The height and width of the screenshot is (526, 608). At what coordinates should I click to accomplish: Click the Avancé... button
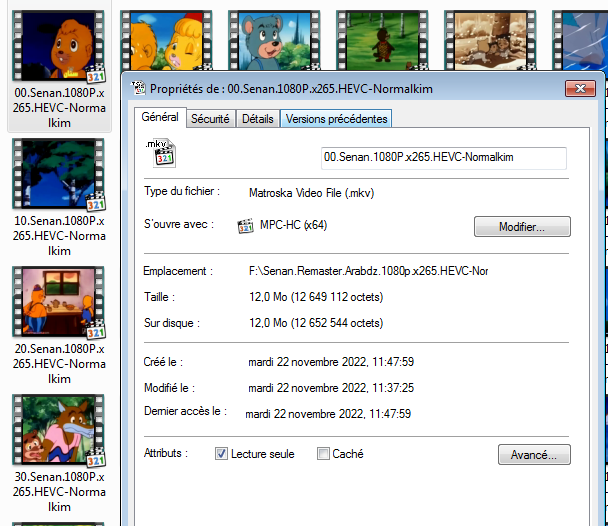534,454
